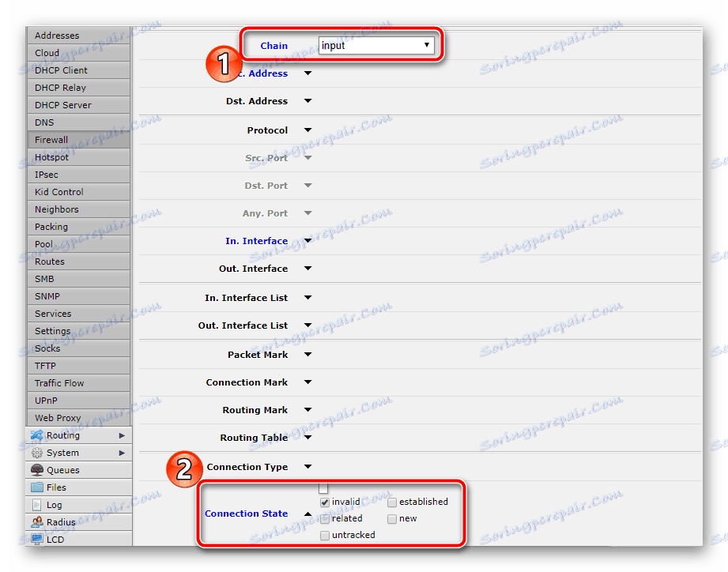Tick the new connection state checkbox
The image size is (728, 572).
click(x=392, y=518)
